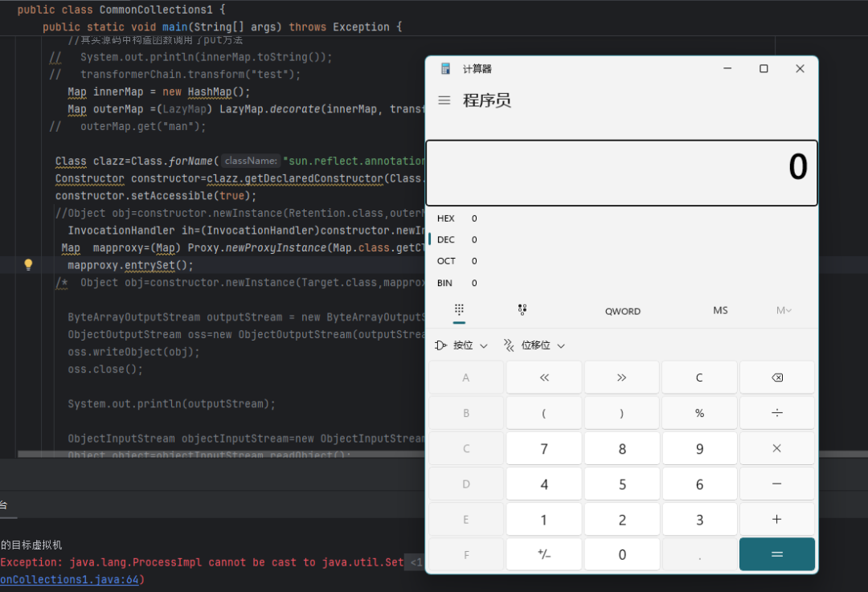868x592 pixels.
Task: Click the 'oss.writeObject(obj);' line
Action: [x=133, y=352]
